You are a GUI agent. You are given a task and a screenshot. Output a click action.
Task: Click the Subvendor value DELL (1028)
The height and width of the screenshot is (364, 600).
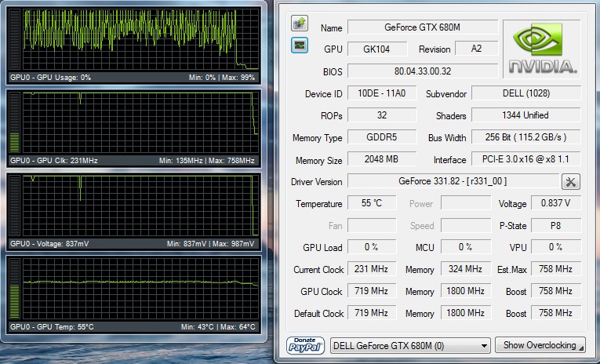526,93
